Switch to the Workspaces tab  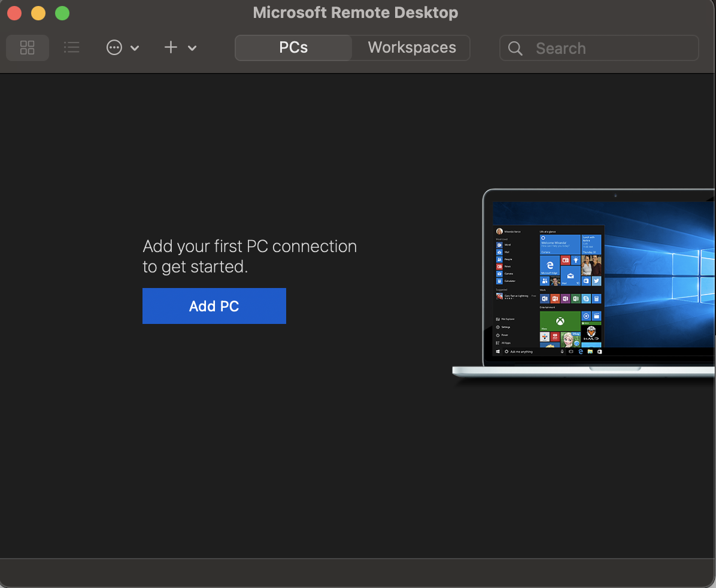pos(412,47)
